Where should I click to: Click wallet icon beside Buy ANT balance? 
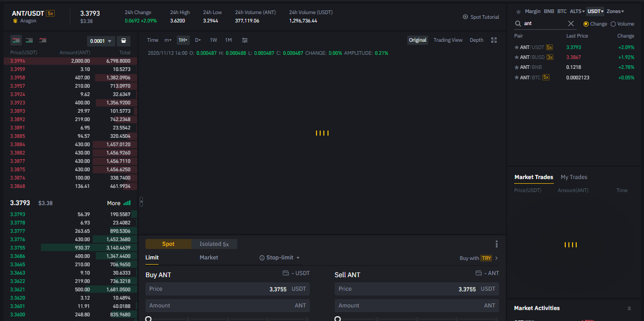pyautogui.click(x=285, y=273)
